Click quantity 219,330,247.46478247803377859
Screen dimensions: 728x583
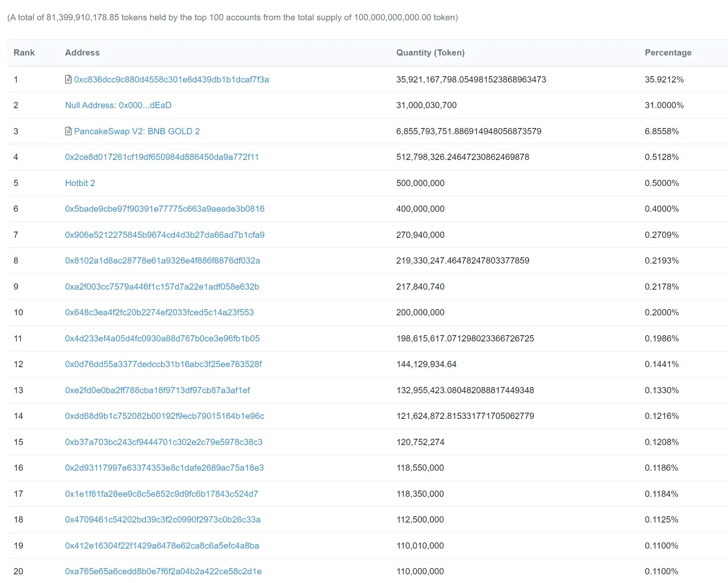click(463, 261)
